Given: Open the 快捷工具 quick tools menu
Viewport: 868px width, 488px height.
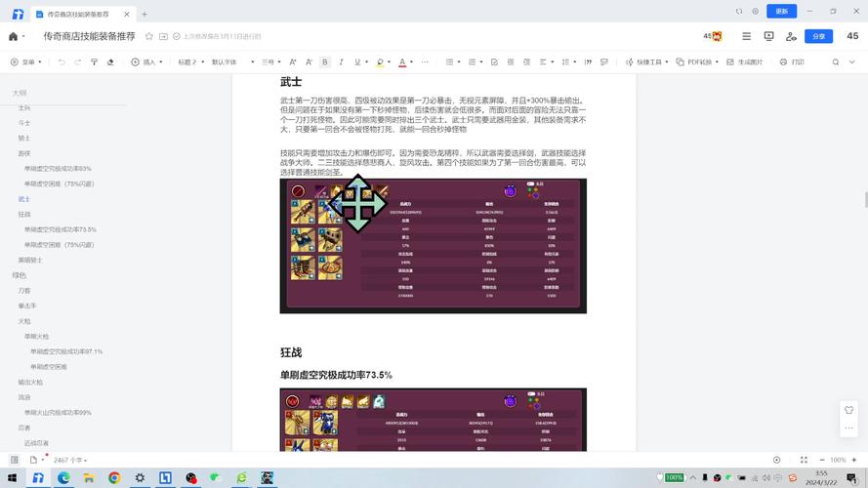Looking at the screenshot, I should pos(646,61).
